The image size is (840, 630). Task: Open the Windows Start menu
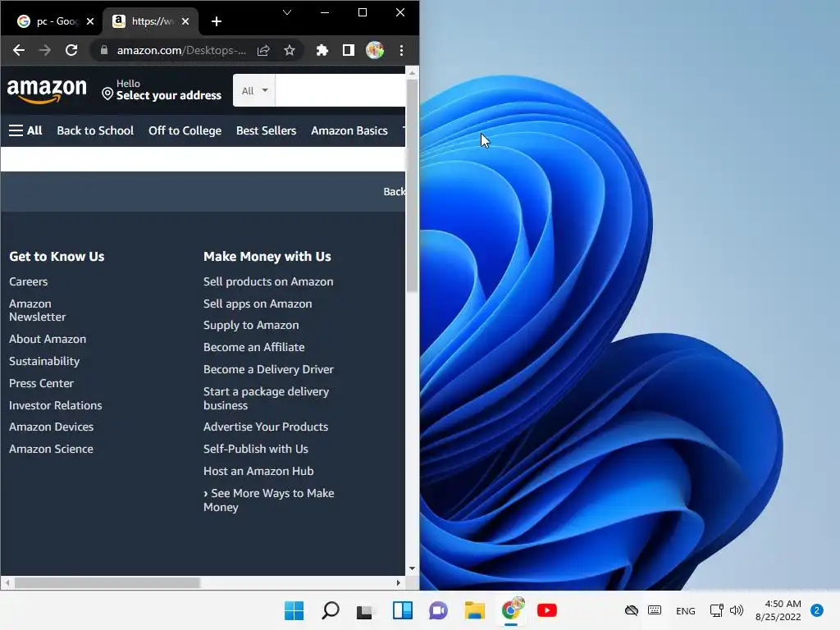coord(294,610)
